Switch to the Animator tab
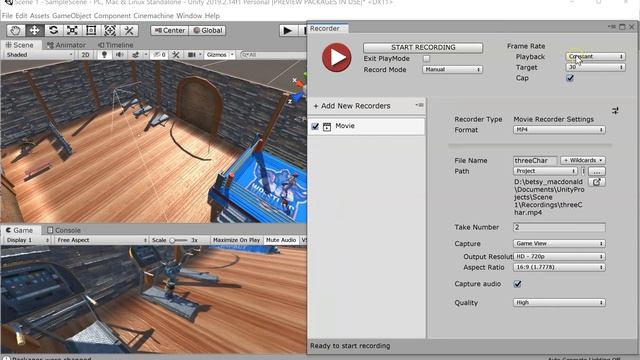 (x=66, y=45)
